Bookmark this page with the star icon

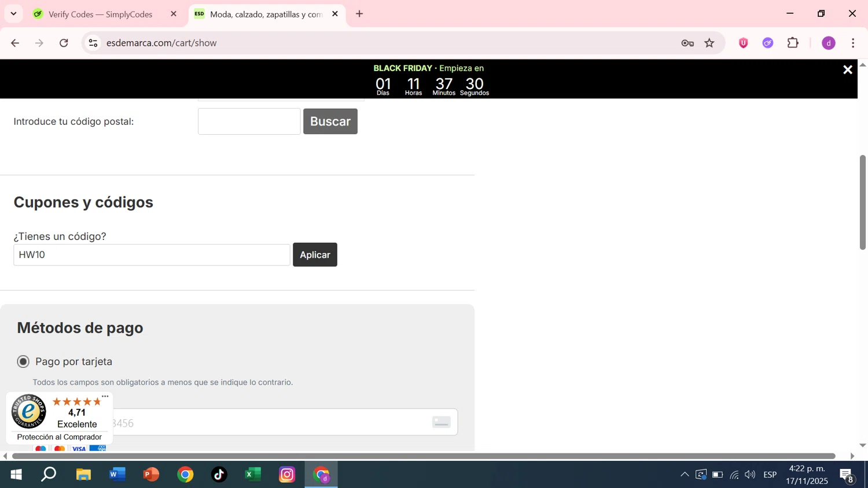tap(709, 43)
